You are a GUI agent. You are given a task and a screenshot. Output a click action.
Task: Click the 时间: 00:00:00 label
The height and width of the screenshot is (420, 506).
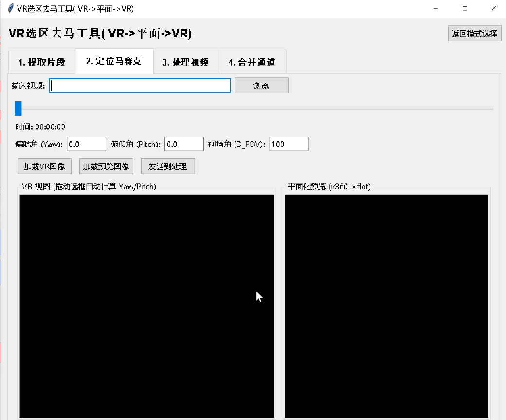pos(40,127)
